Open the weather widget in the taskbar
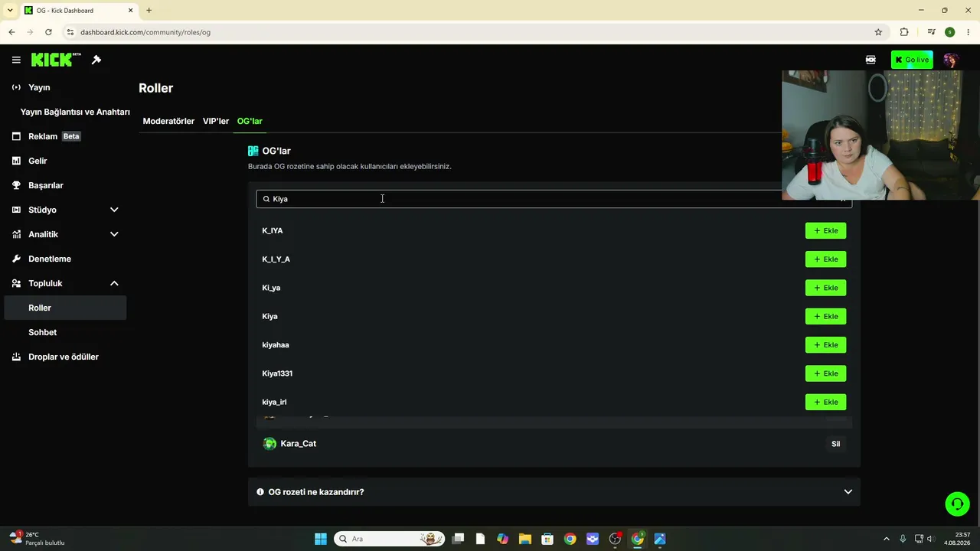 click(37, 539)
